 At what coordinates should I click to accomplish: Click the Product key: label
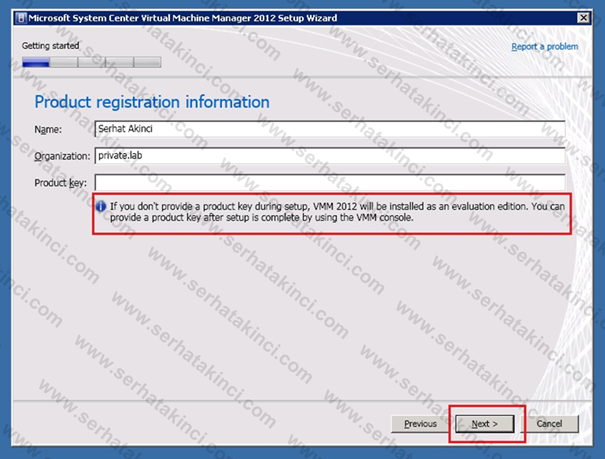pos(61,183)
